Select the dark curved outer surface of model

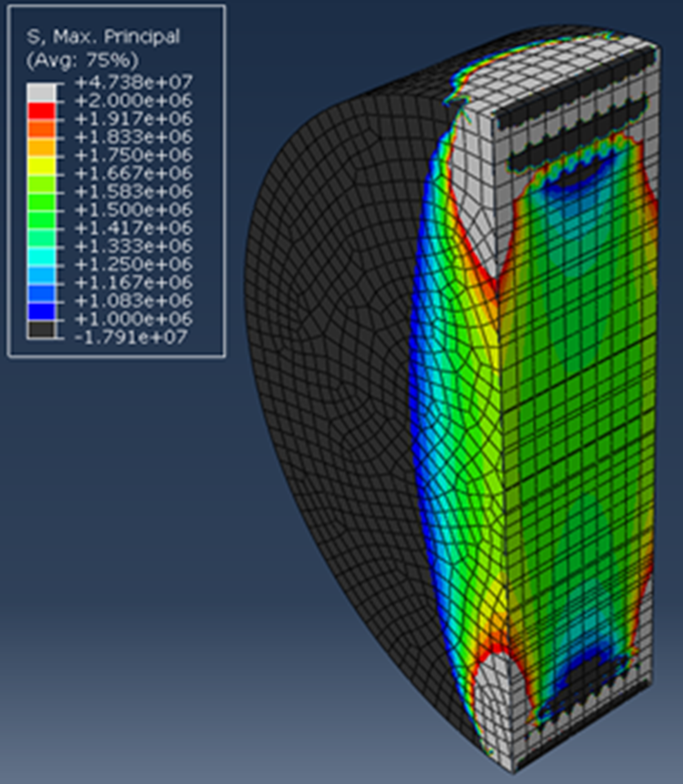click(329, 380)
